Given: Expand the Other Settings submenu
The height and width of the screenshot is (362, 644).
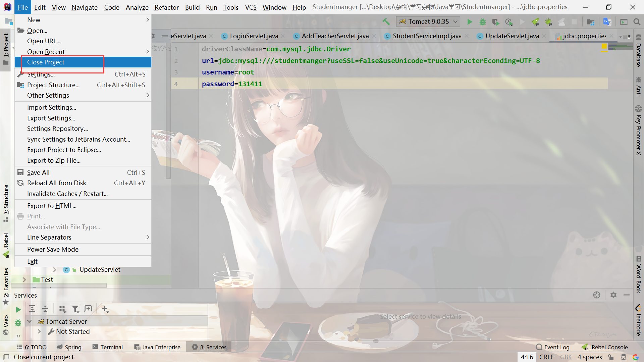Looking at the screenshot, I should 83,95.
